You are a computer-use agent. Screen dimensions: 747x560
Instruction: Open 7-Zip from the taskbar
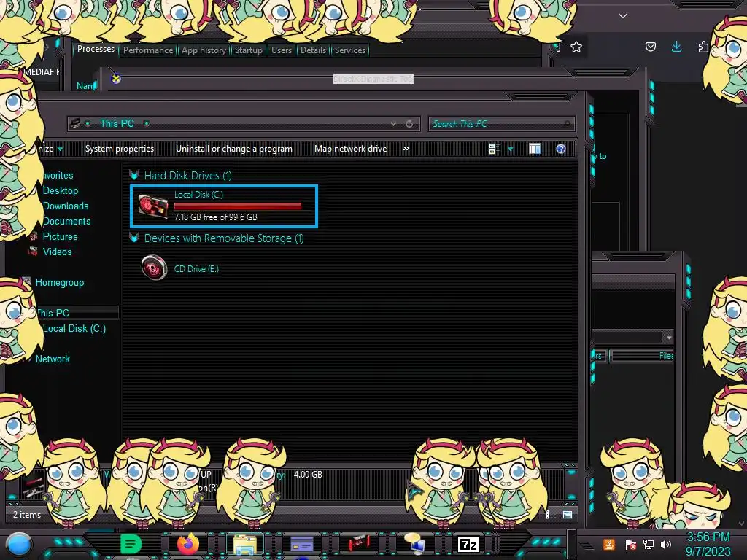coord(468,544)
